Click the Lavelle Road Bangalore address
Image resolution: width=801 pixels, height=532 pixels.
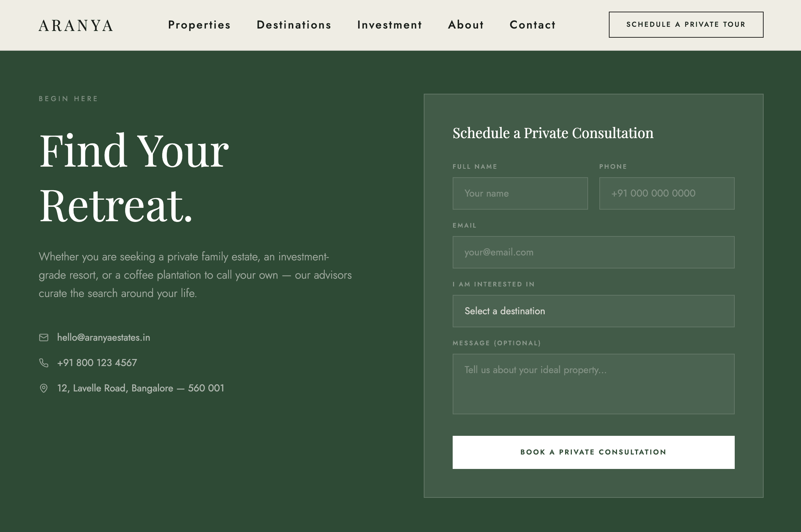tap(141, 388)
